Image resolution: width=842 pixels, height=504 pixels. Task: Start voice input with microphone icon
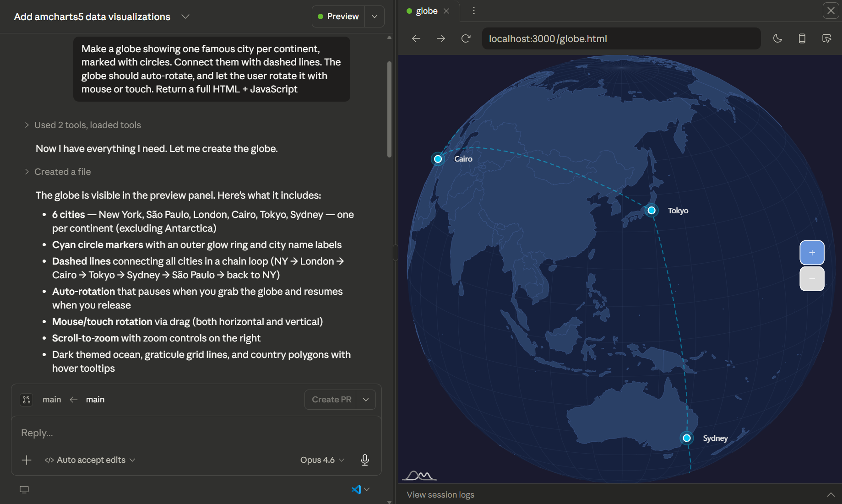coord(364,460)
